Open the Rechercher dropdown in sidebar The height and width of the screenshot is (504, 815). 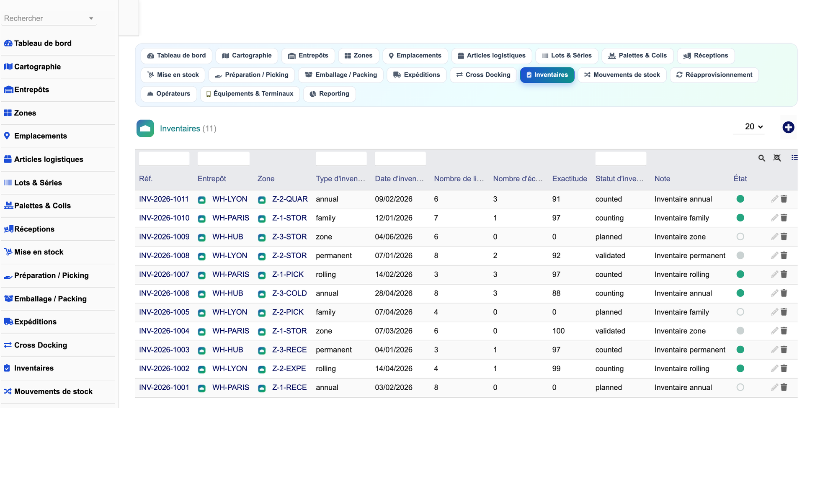tap(49, 18)
